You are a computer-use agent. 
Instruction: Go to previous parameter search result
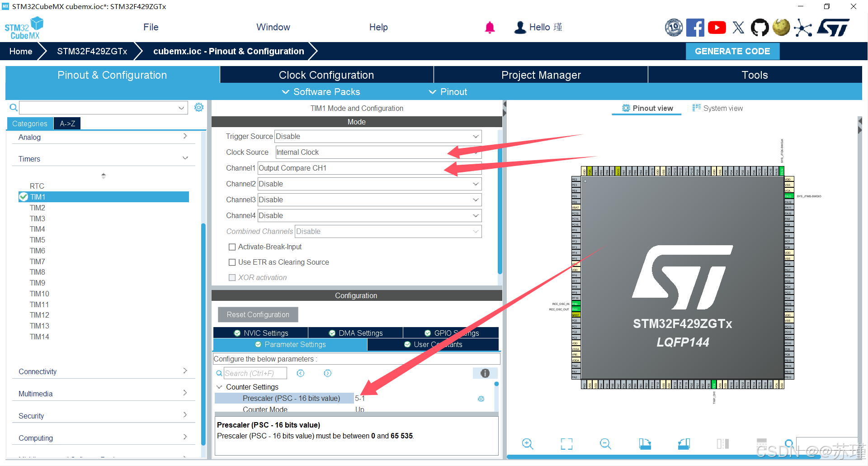[x=301, y=373]
